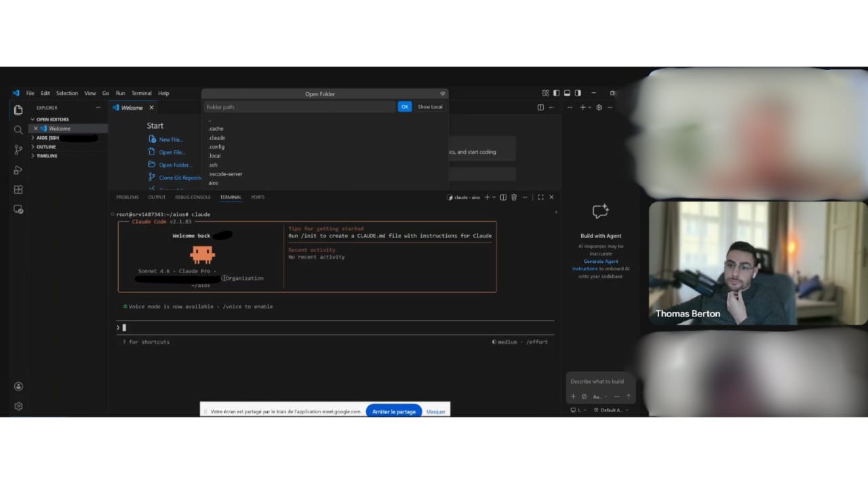Screen dimensions: 868x488
Task: Click the VS Code logo in title bar
Action: click(16, 93)
